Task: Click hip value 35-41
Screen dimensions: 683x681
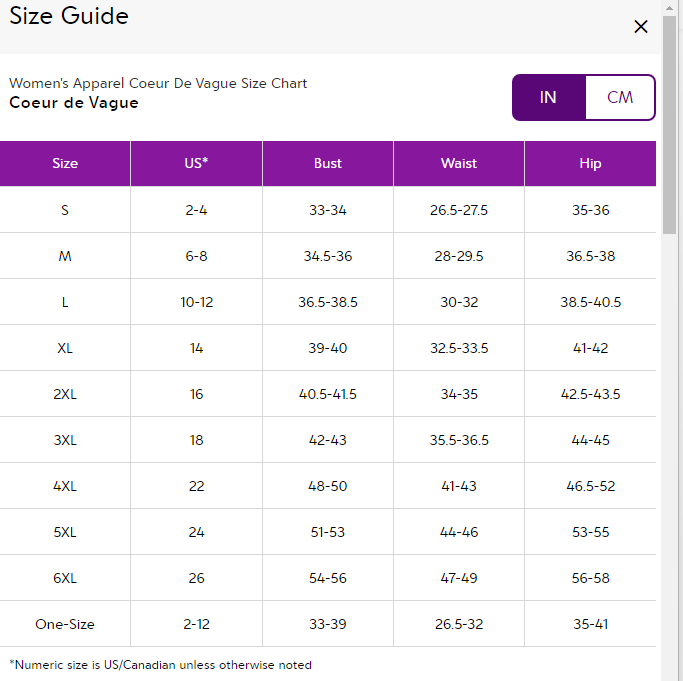Action: click(x=590, y=624)
